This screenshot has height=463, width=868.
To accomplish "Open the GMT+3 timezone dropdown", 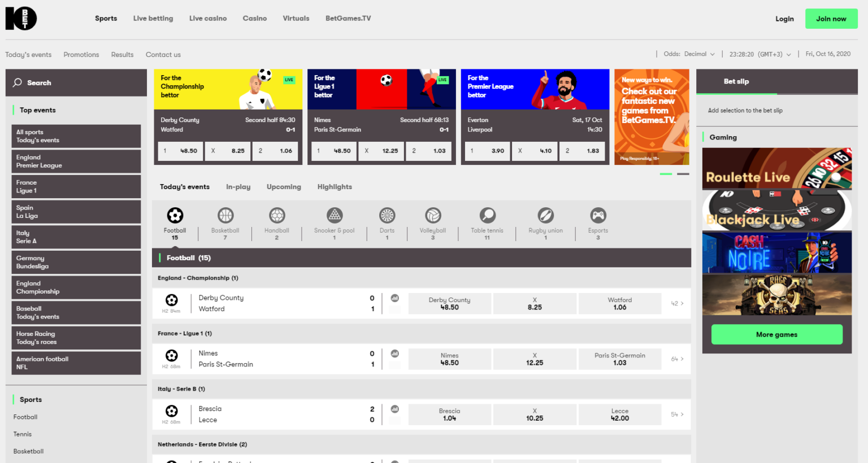I will tap(760, 54).
